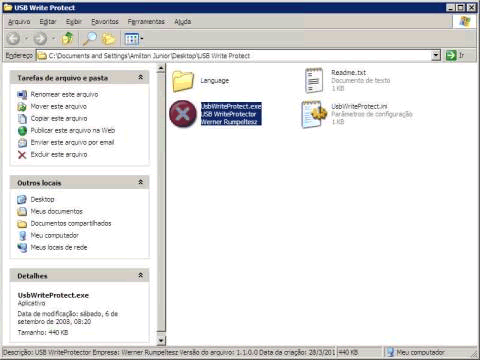Minimize the USB Write Protect window

click(451, 7)
